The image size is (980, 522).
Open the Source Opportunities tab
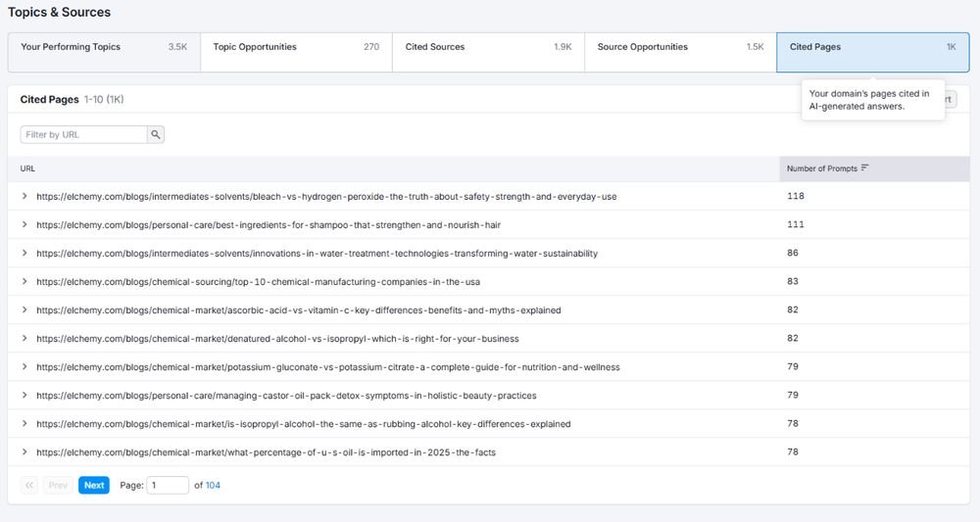coord(681,53)
